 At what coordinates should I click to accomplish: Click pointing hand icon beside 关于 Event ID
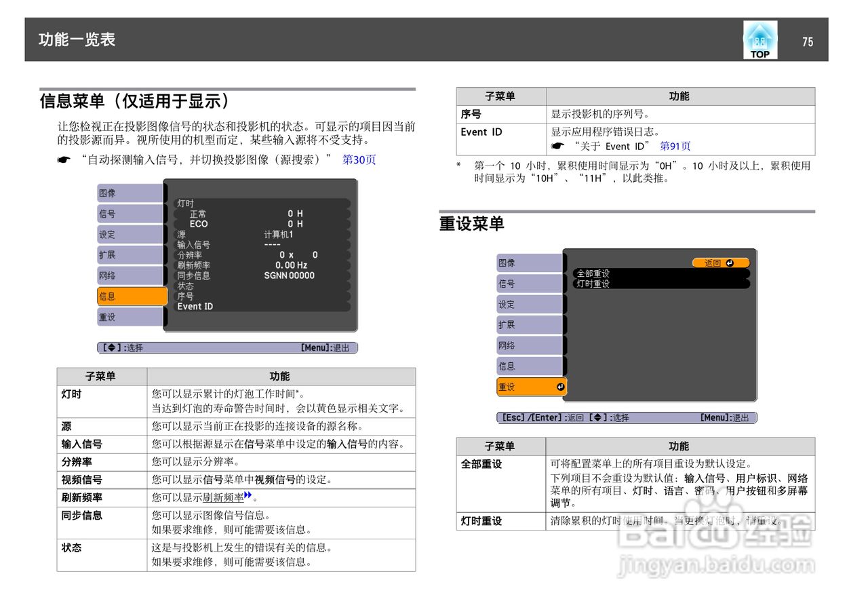click(557, 146)
